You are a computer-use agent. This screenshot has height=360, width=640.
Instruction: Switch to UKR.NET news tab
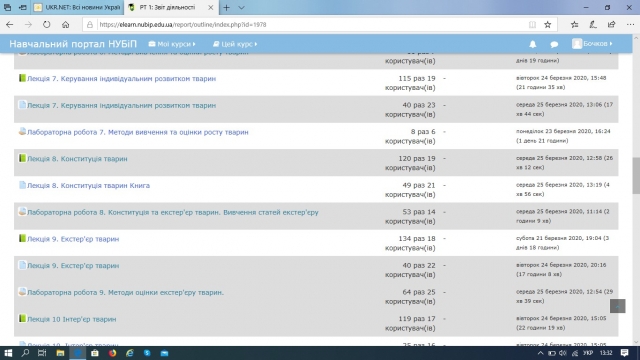[78, 7]
